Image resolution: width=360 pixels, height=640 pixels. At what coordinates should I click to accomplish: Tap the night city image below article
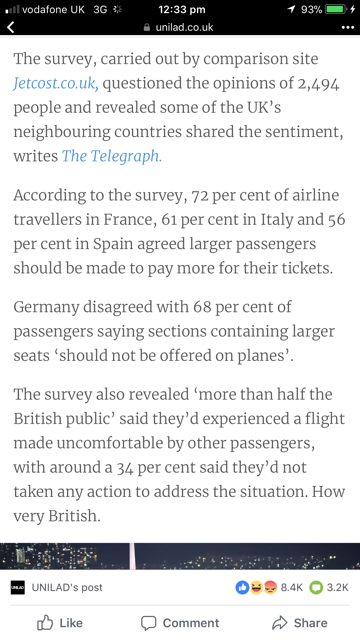180,556
